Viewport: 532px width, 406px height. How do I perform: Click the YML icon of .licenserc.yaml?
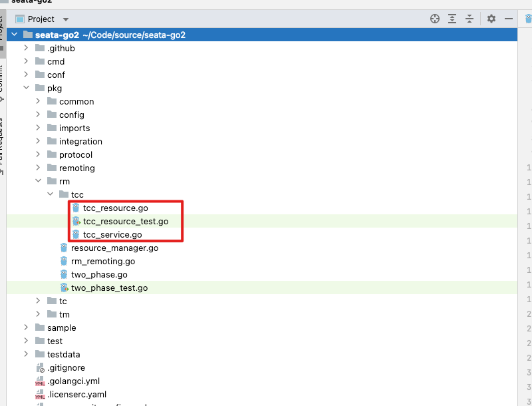(40, 394)
